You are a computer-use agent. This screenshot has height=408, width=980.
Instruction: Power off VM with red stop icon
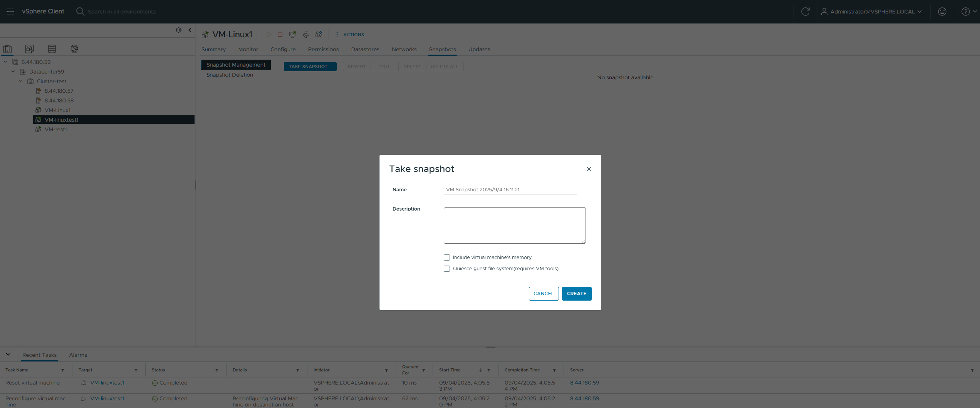point(280,34)
